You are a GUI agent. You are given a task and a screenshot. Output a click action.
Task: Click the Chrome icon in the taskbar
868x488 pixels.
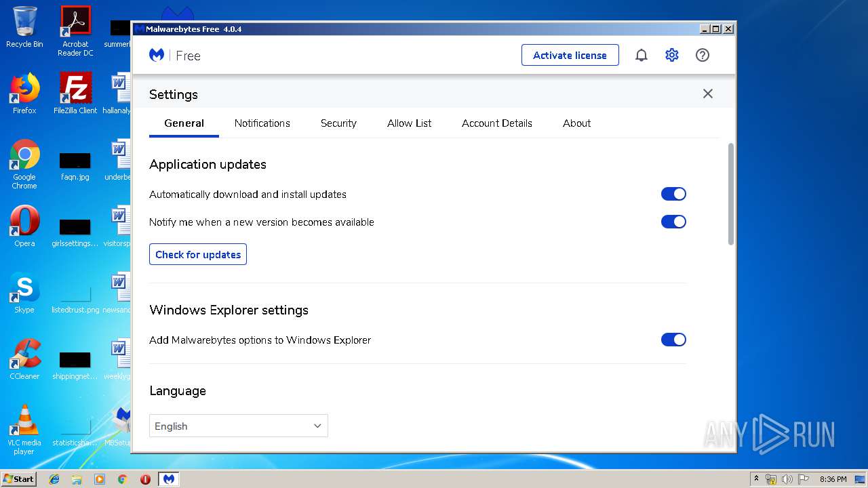pyautogui.click(x=122, y=479)
